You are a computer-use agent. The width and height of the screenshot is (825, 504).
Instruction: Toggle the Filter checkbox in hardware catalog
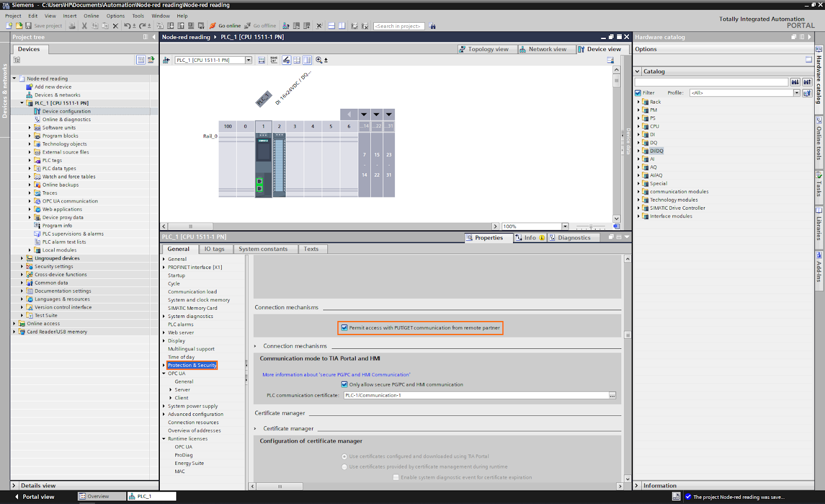pos(638,93)
